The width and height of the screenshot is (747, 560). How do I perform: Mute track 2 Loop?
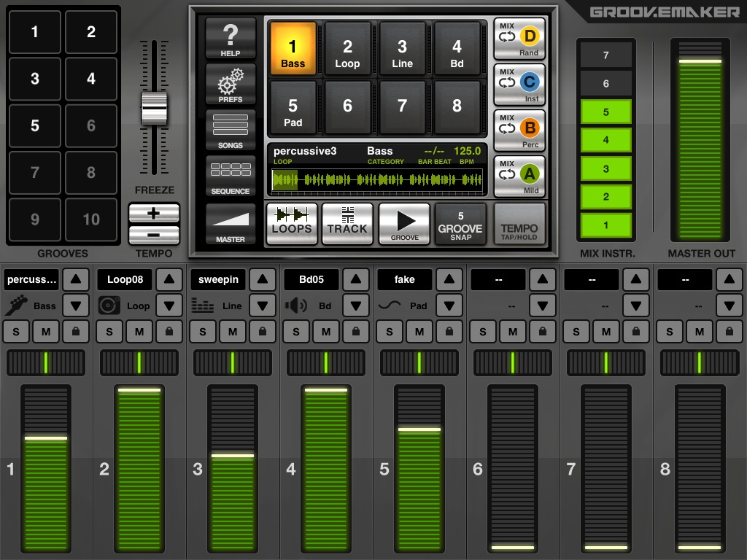coord(139,332)
